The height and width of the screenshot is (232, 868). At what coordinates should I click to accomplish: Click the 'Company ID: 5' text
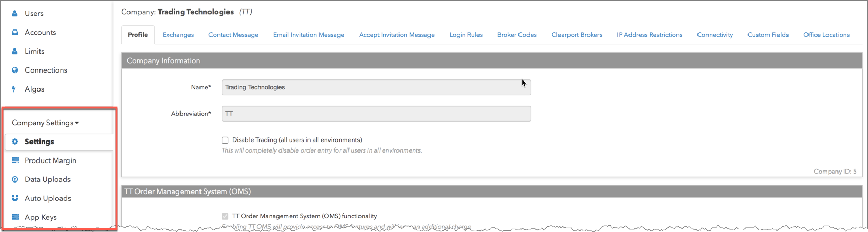(x=835, y=172)
